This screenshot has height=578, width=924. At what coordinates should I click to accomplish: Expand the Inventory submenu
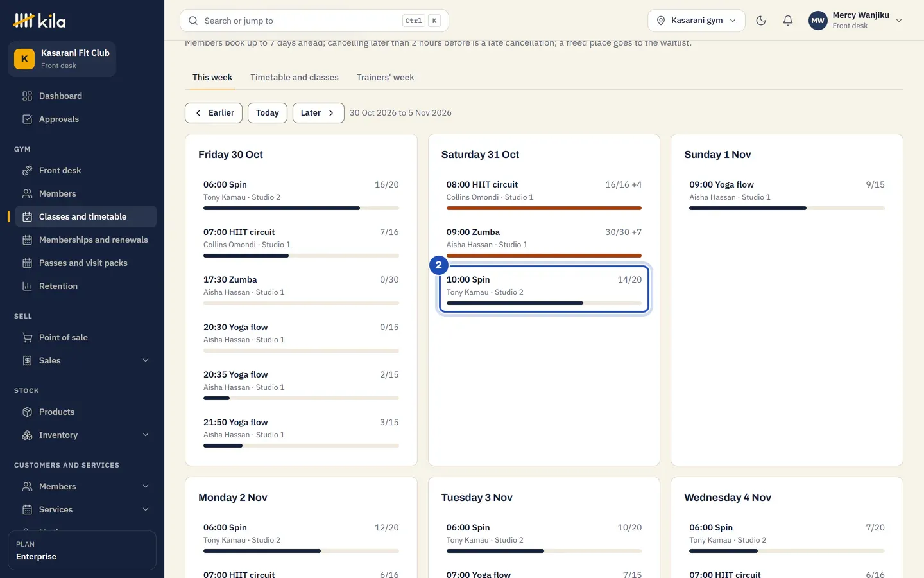click(146, 435)
